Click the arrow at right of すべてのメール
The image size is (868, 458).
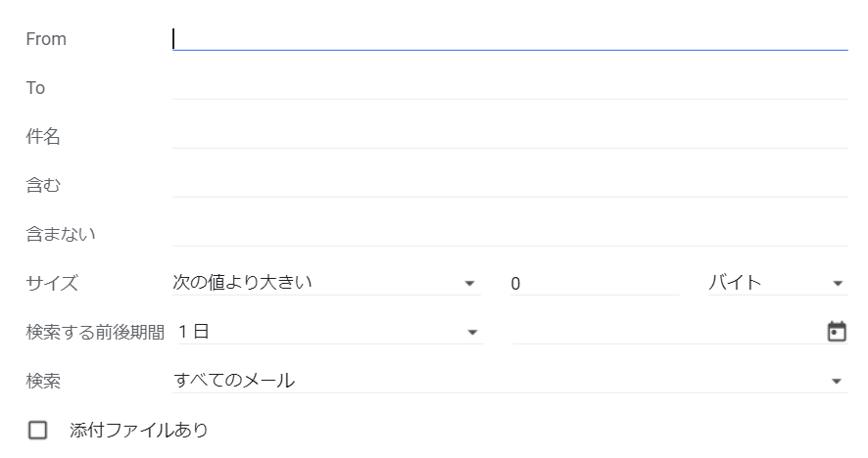coord(837,382)
